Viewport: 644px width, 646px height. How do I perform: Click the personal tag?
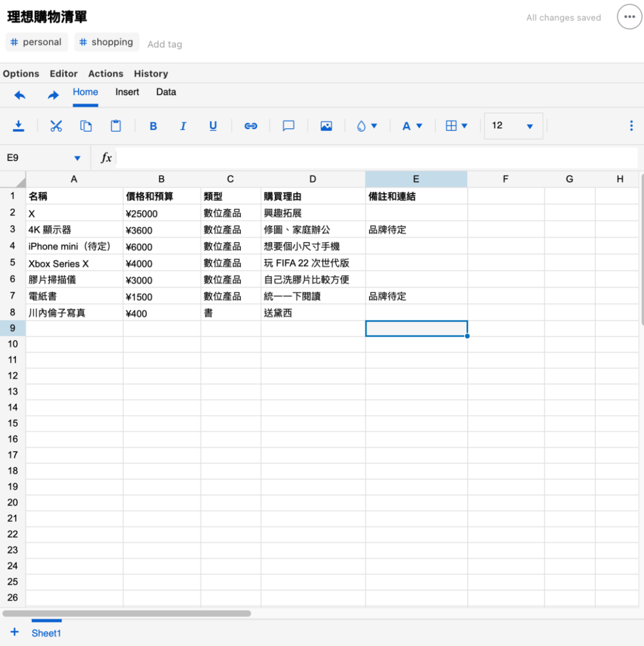(36, 42)
